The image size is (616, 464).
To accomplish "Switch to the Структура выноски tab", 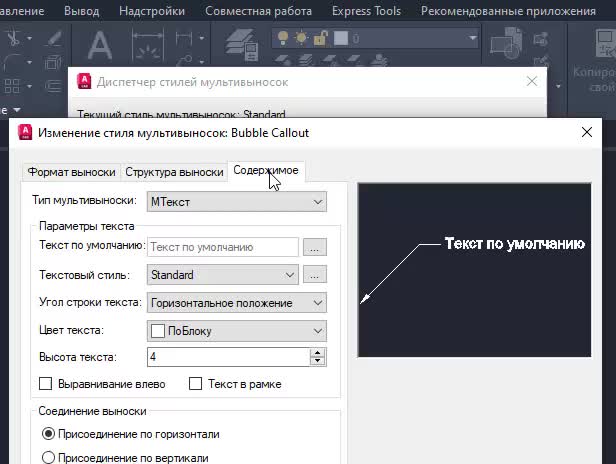I will (174, 172).
